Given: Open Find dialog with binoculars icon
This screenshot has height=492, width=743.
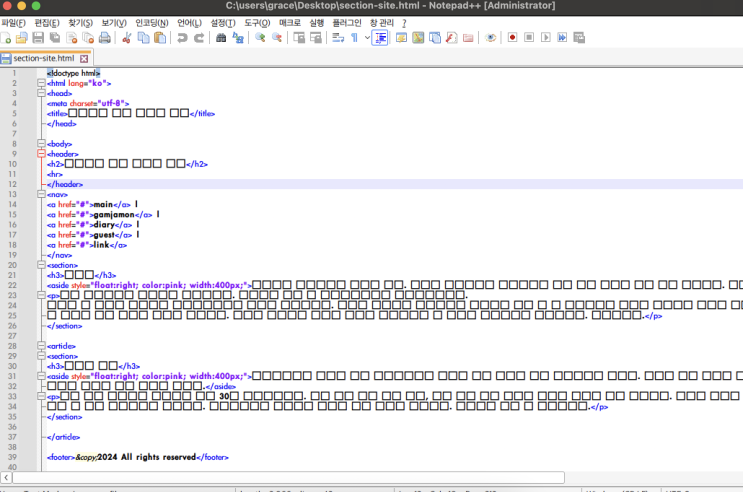Looking at the screenshot, I should point(221,38).
